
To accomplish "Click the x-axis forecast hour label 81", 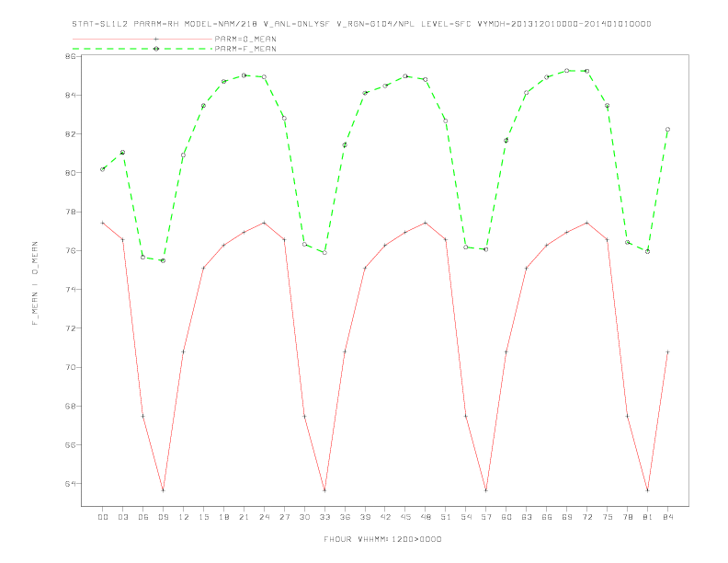I will (x=648, y=517).
